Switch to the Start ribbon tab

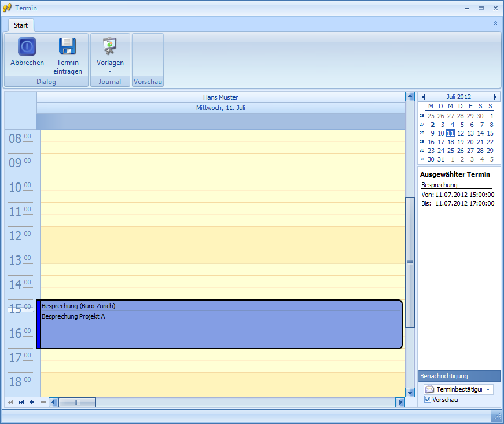tap(20, 25)
